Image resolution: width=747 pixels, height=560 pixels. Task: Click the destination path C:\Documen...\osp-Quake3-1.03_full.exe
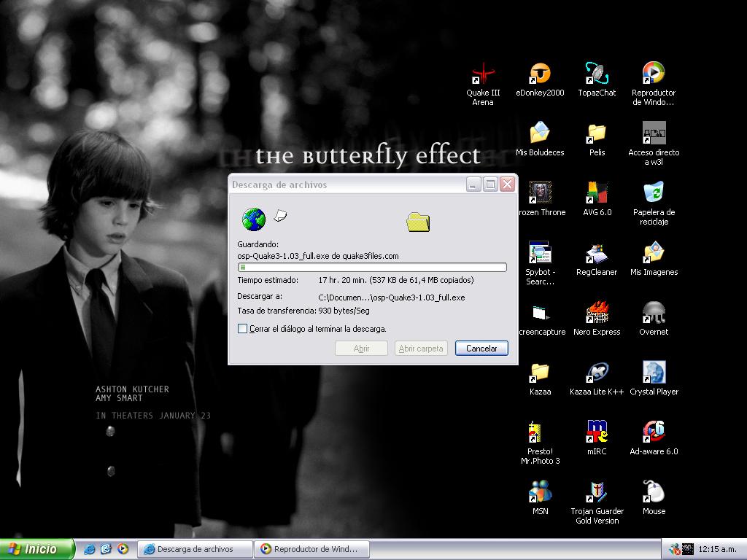point(392,297)
